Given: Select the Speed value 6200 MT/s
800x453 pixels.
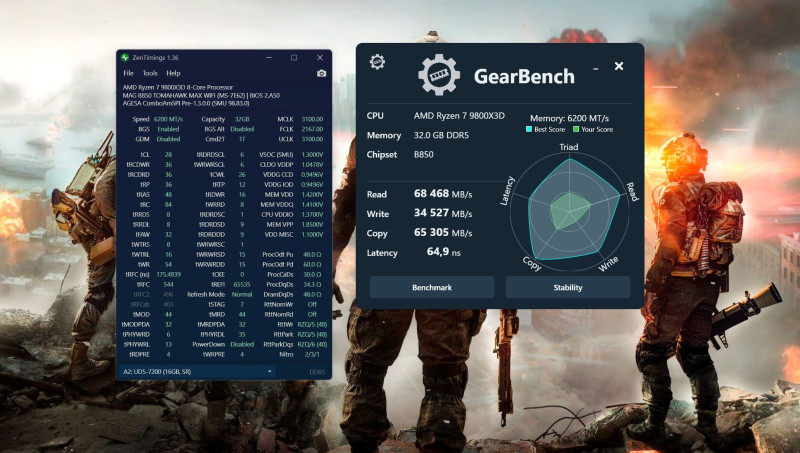Looking at the screenshot, I should (168, 119).
